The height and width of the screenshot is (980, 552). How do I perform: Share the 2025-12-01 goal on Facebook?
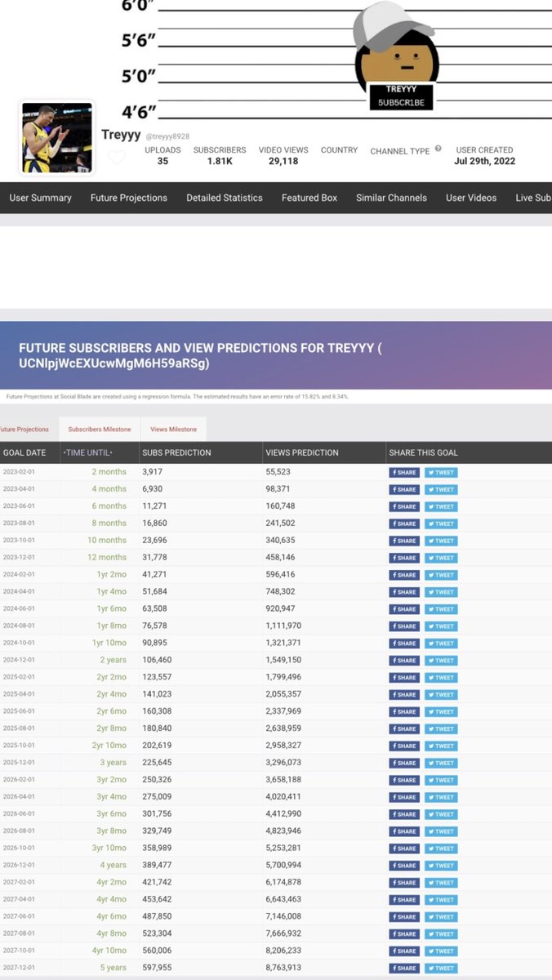coord(404,763)
